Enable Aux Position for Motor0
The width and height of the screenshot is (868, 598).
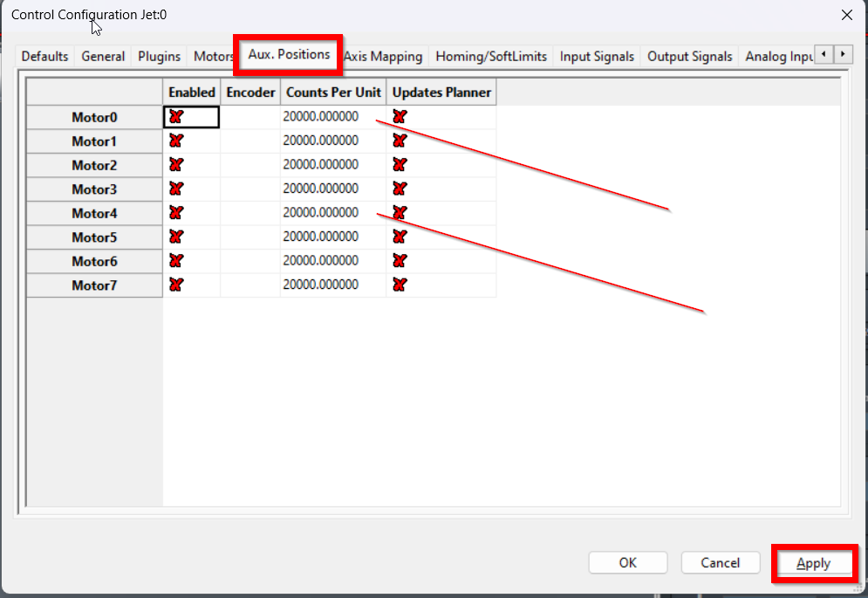coord(176,117)
